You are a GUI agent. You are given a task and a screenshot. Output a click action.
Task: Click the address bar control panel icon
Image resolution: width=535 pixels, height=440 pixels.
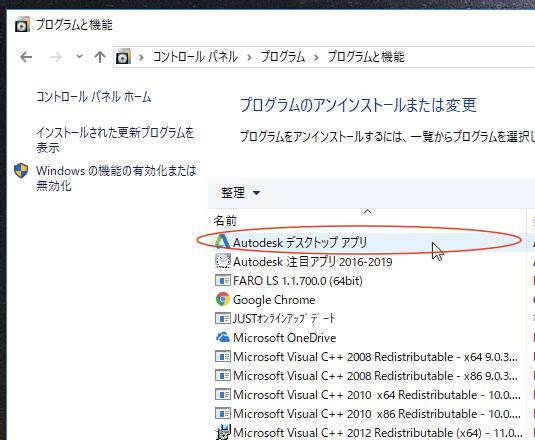pos(123,57)
